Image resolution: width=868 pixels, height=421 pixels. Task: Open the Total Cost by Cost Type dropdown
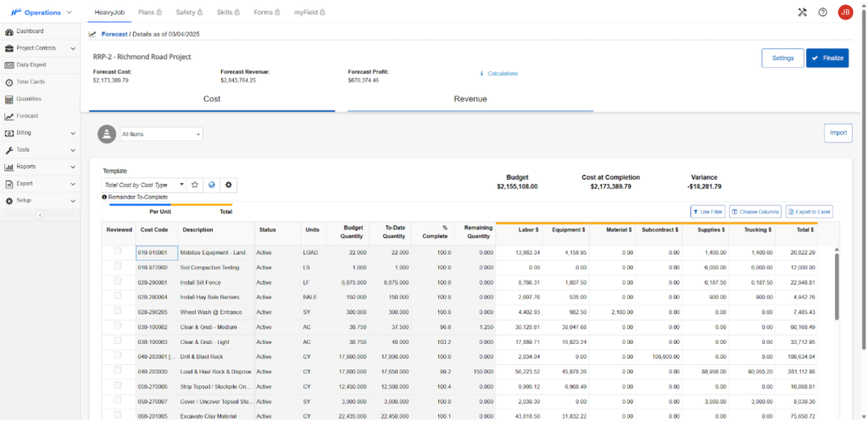144,184
